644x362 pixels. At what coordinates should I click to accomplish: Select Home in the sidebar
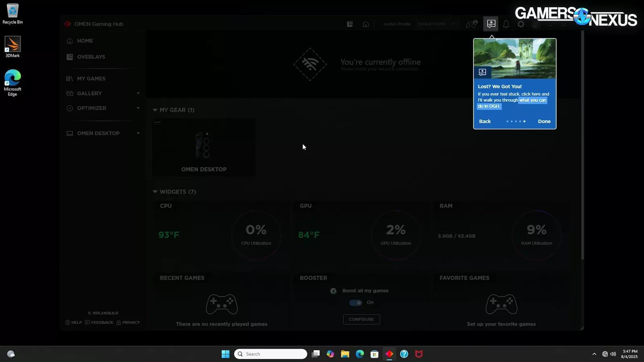click(x=85, y=41)
